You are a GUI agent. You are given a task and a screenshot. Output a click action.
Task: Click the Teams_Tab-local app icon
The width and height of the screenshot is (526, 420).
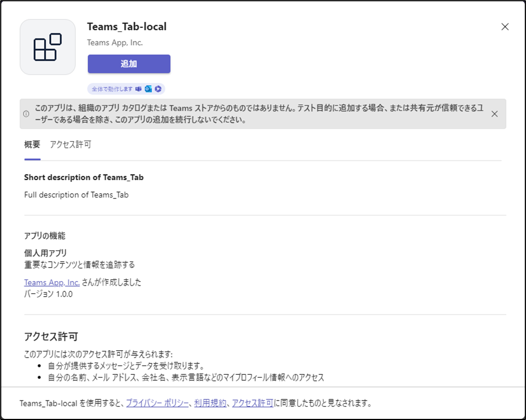coord(47,47)
